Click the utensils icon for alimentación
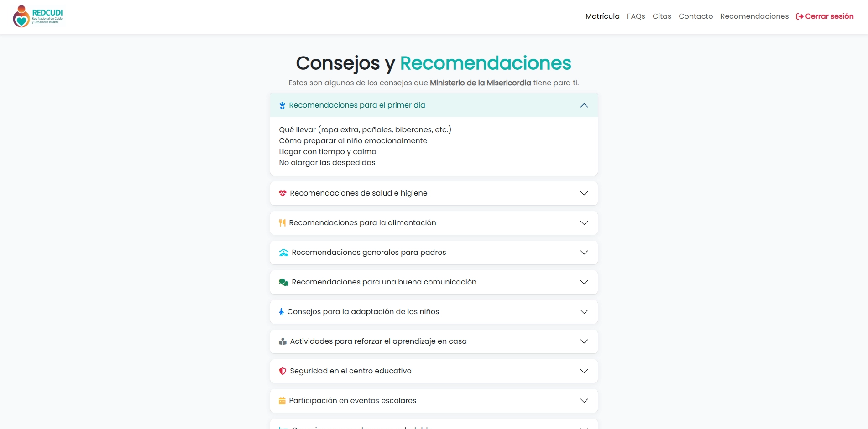Screen dimensions: 868x429 (282, 223)
